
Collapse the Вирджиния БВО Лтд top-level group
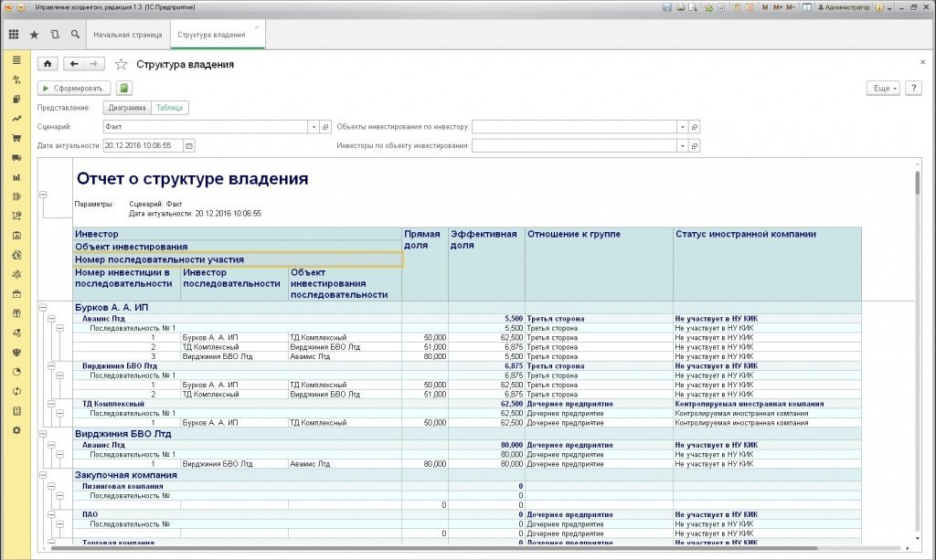(x=43, y=434)
